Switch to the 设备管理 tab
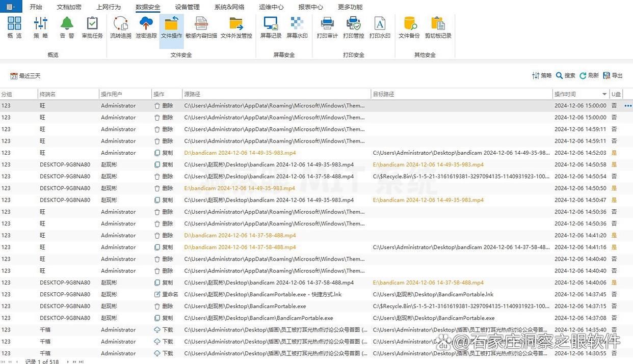The width and height of the screenshot is (633, 364). tap(187, 7)
